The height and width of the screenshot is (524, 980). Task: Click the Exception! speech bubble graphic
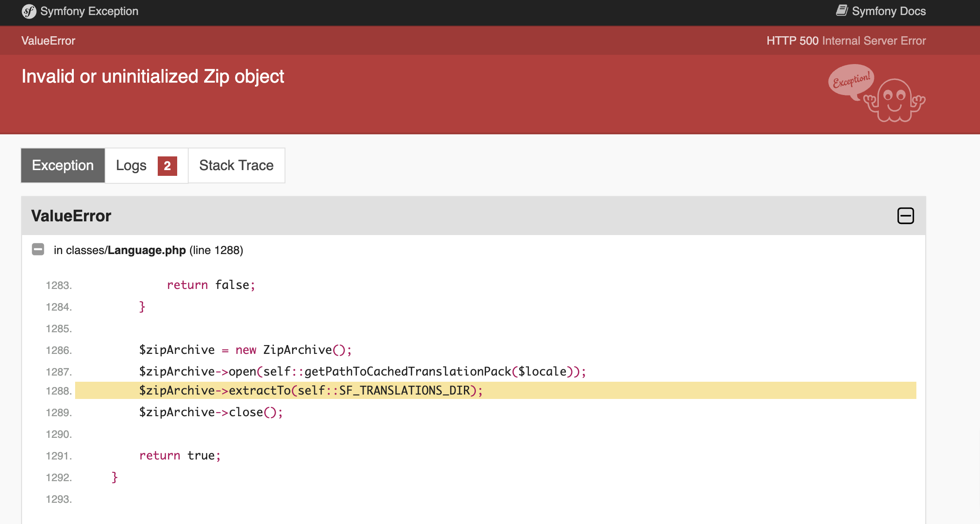coord(851,82)
